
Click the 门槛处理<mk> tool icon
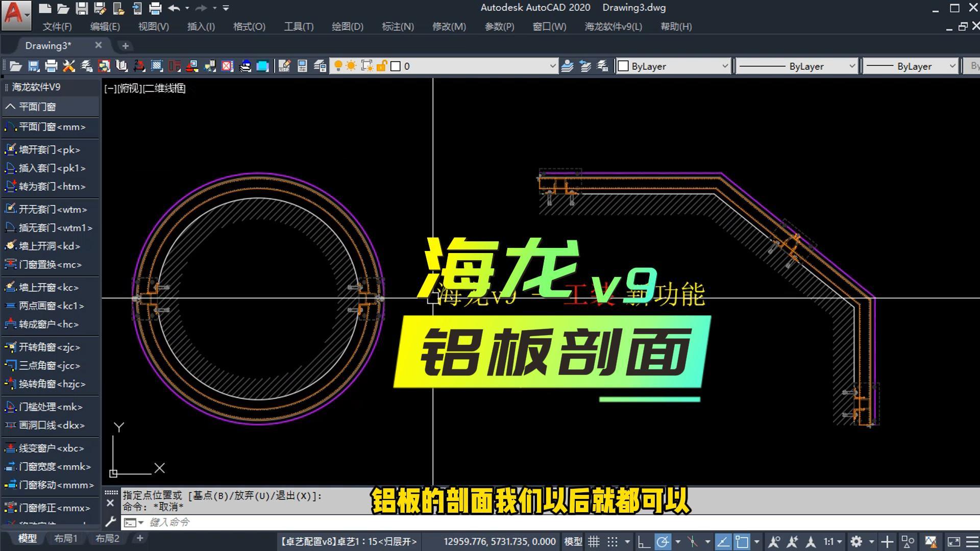click(10, 407)
